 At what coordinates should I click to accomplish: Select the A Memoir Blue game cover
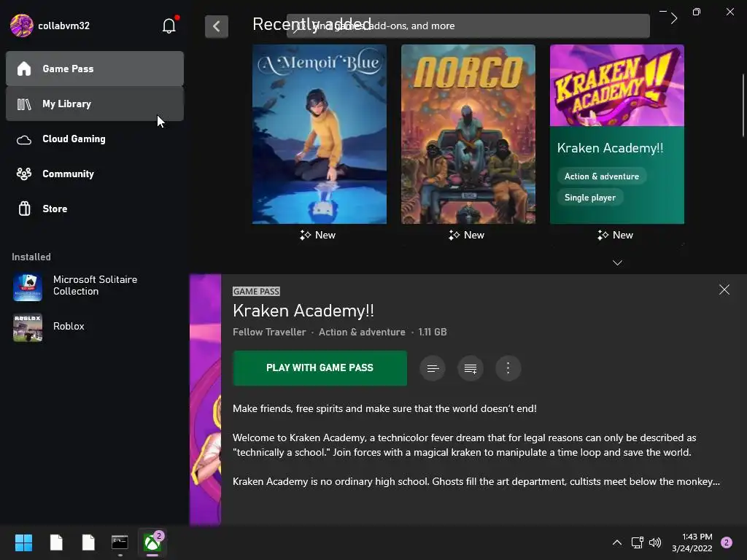[x=320, y=134]
